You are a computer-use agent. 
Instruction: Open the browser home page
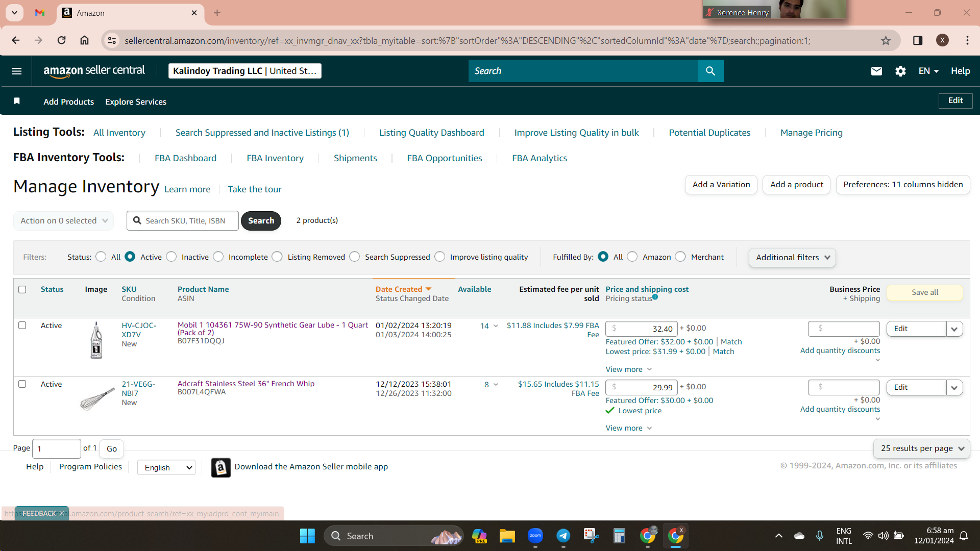tap(84, 40)
